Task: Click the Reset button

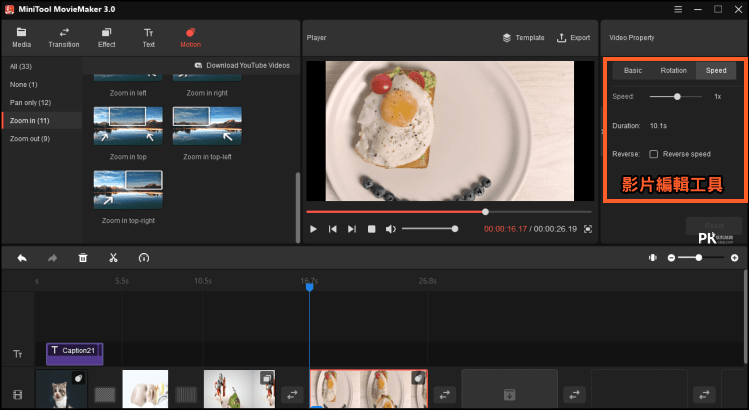Action: (x=714, y=226)
